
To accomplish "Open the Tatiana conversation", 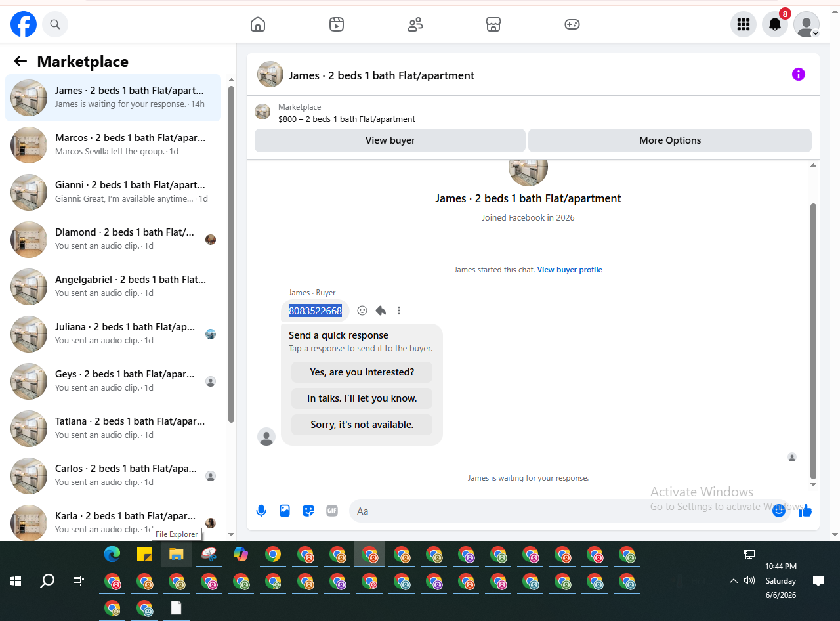I will click(x=113, y=429).
